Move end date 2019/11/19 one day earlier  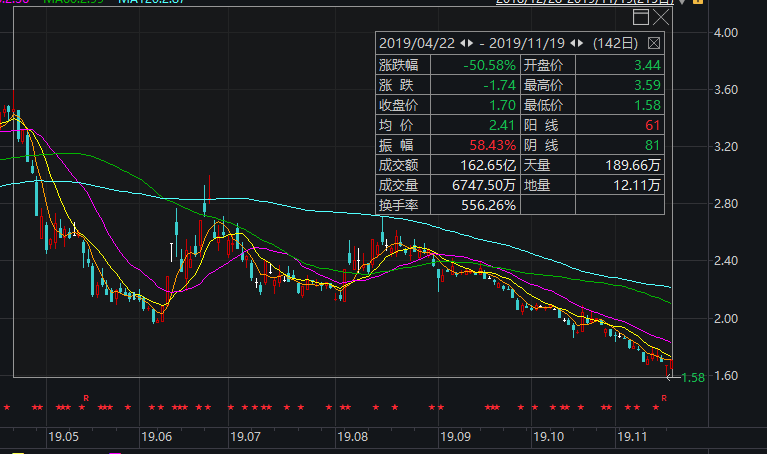point(572,44)
